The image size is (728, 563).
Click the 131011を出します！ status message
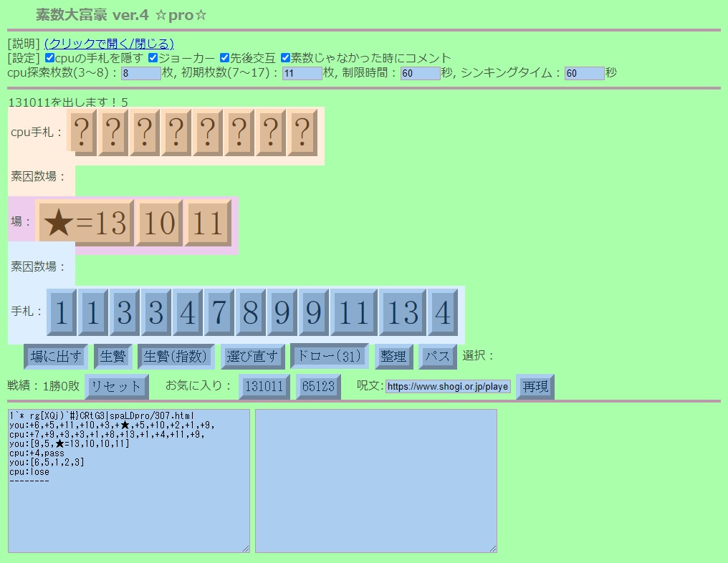(68, 102)
